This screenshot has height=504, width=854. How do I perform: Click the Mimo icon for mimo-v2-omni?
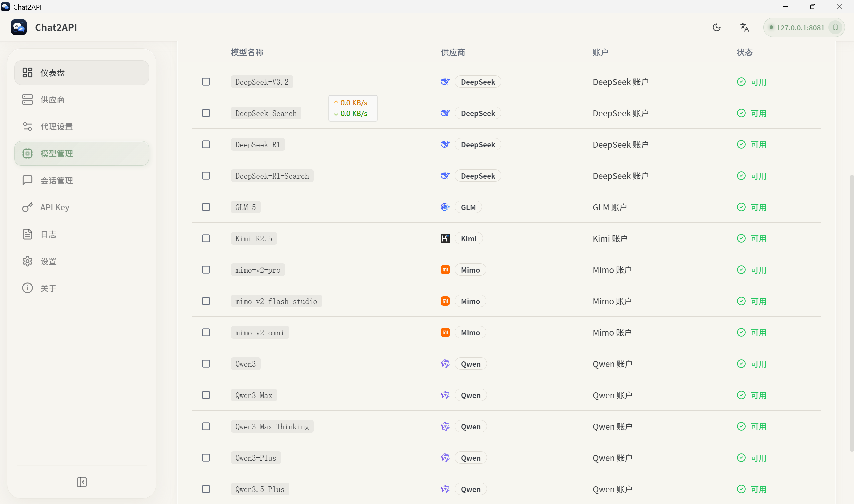(x=445, y=332)
